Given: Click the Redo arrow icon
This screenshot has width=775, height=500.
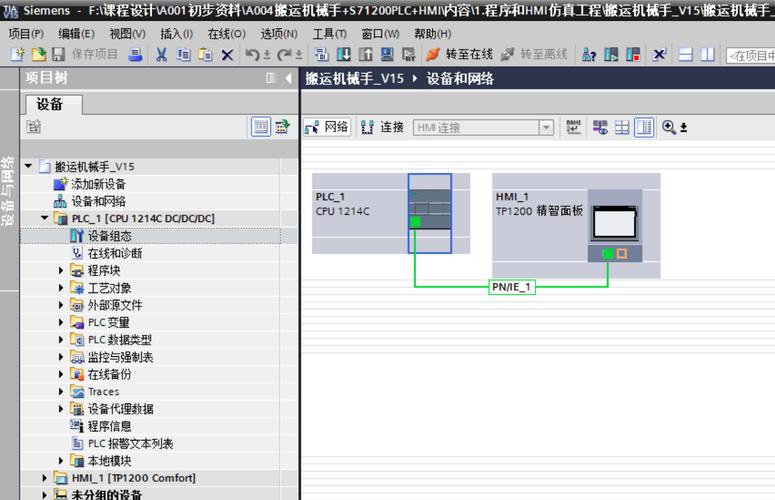Looking at the screenshot, I should click(284, 54).
